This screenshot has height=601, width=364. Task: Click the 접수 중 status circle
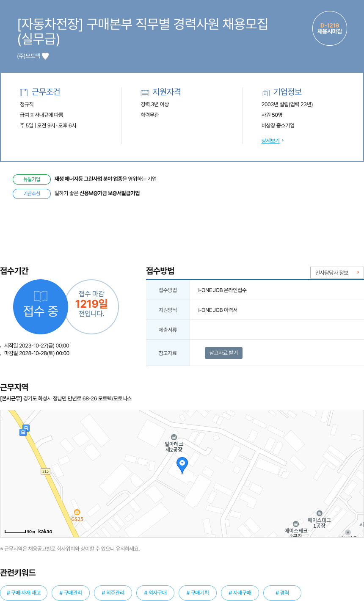coord(41,307)
